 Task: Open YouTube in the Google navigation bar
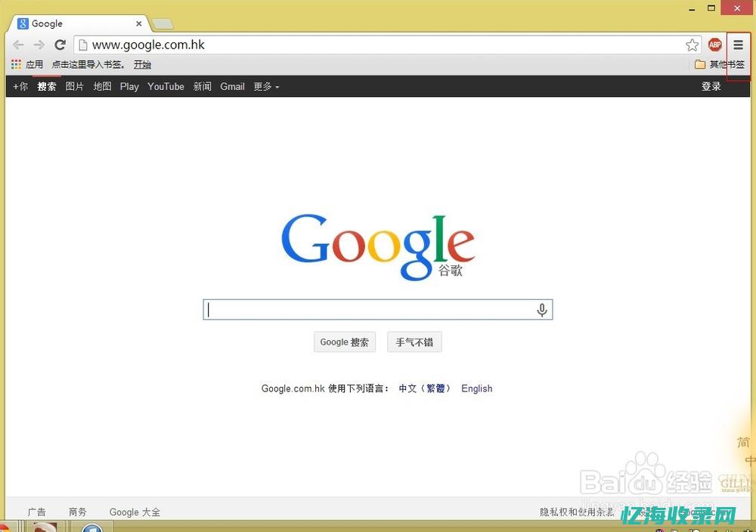[166, 86]
